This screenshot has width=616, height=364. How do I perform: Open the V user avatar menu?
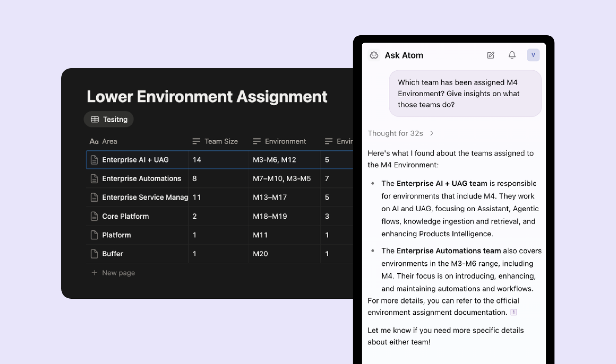click(533, 55)
